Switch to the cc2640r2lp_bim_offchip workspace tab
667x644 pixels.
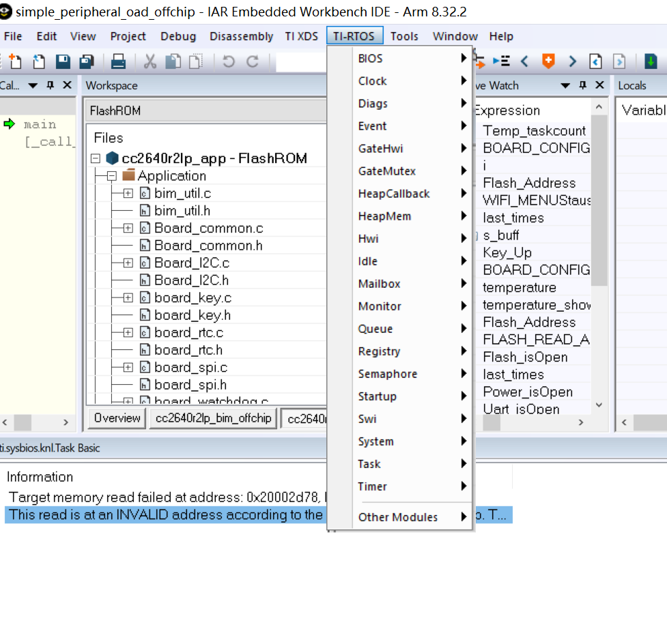213,418
